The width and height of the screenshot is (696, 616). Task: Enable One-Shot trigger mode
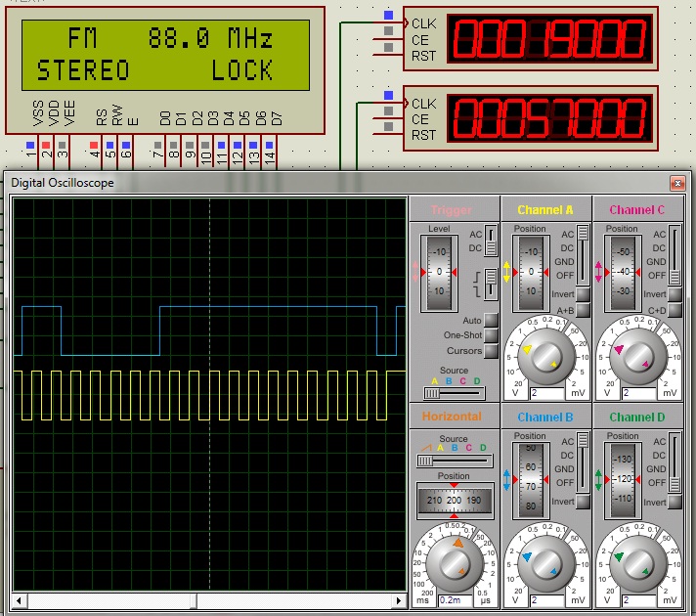pyautogui.click(x=491, y=335)
